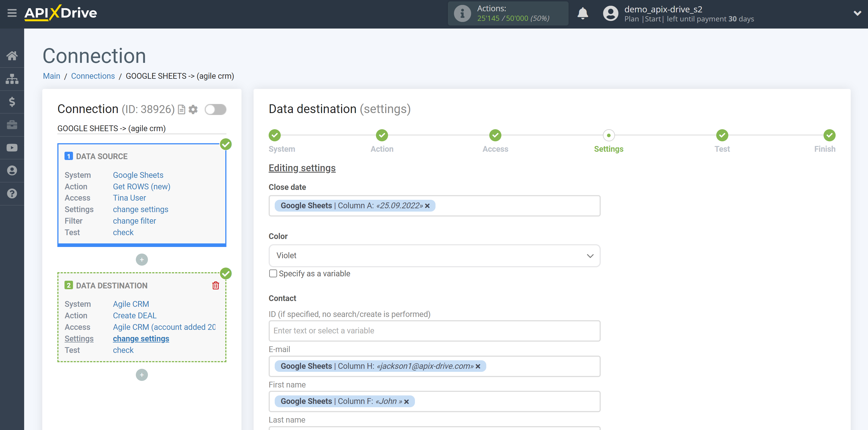
Task: Open Agile CRM account access link
Action: pos(164,327)
